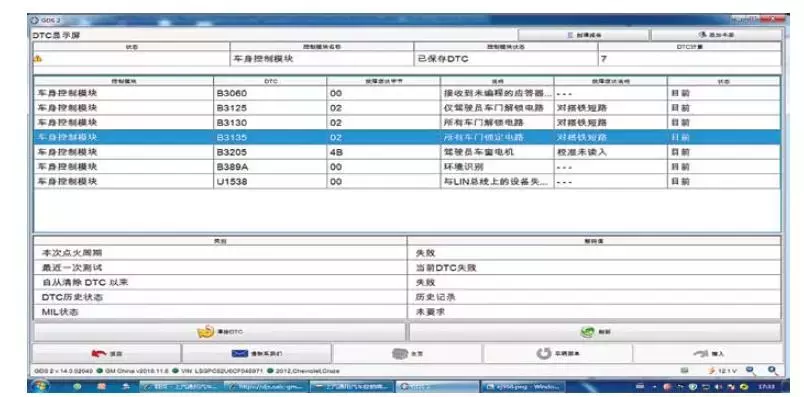Click the '车身控制模块' control module name field at top

click(x=322, y=59)
